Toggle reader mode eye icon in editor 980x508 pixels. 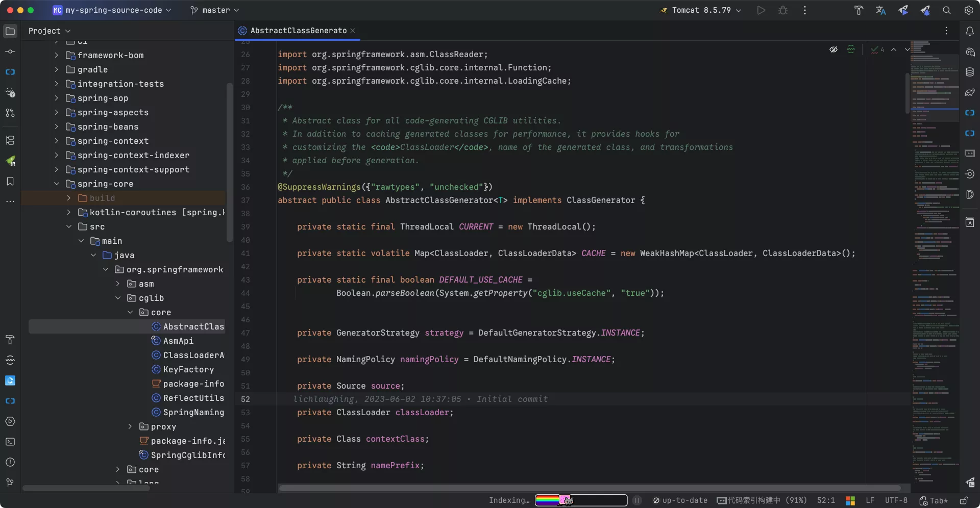834,49
